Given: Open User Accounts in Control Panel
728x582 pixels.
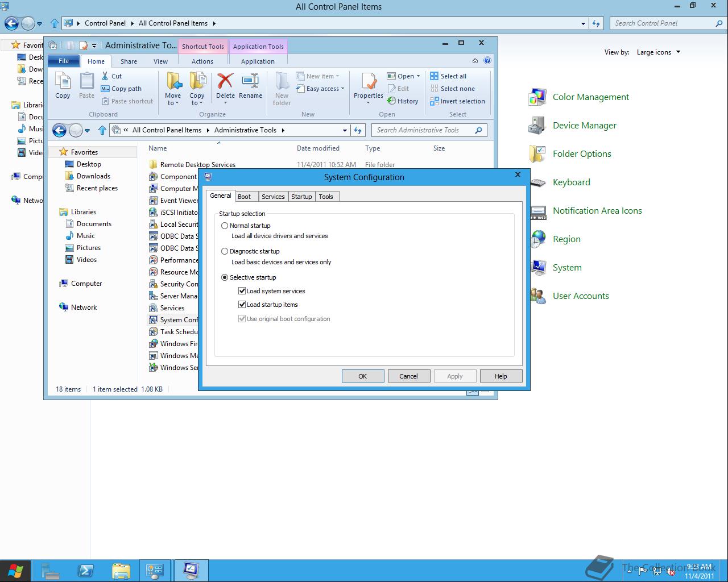Looking at the screenshot, I should click(x=569, y=296).
